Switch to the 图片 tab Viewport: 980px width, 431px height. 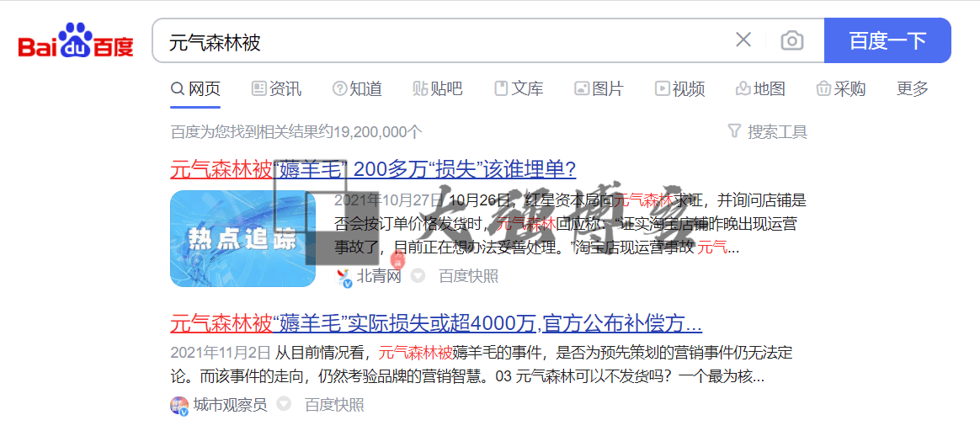click(599, 88)
